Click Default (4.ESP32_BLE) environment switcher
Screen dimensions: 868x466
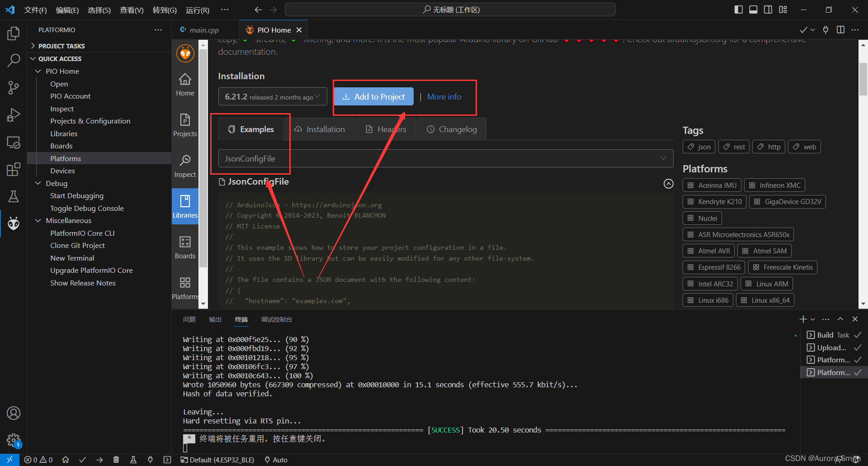coord(217,460)
